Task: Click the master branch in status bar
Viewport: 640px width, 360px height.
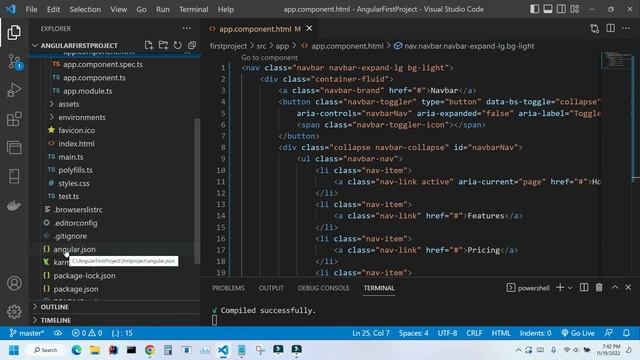Action: click(x=27, y=333)
